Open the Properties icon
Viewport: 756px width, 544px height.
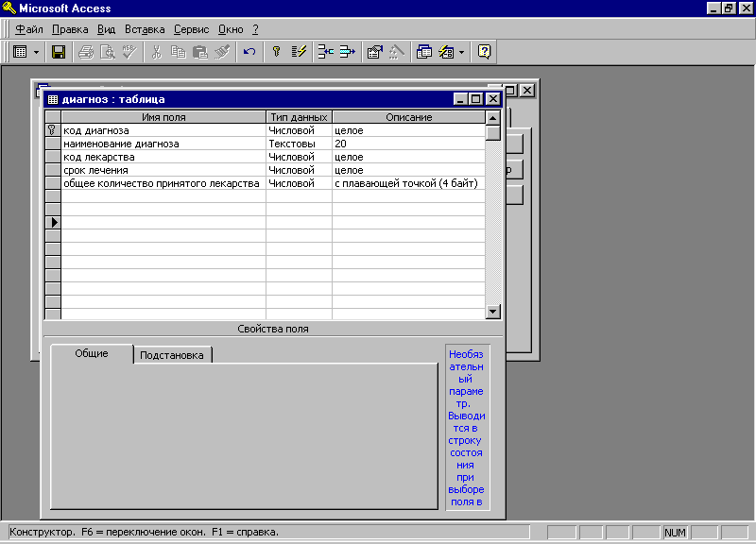point(374,52)
